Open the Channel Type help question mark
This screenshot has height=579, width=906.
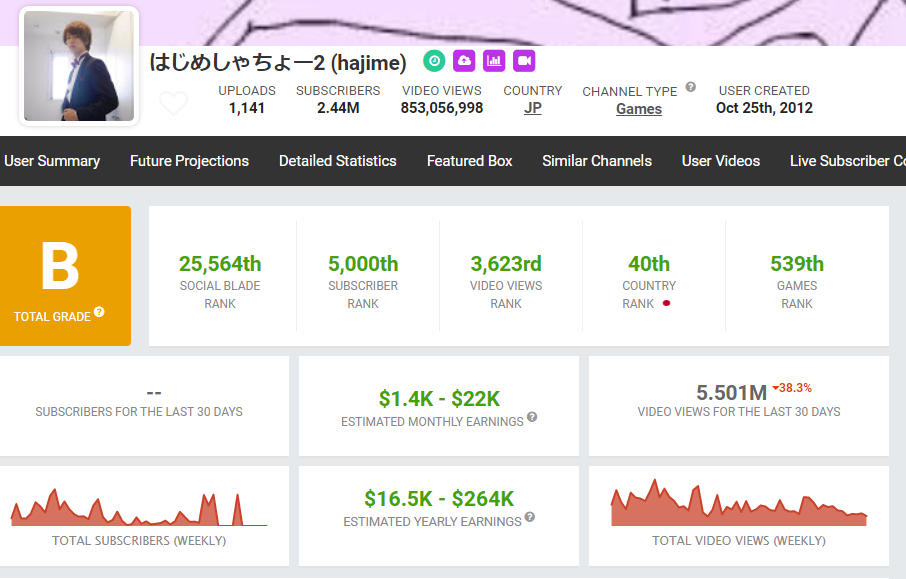click(691, 87)
